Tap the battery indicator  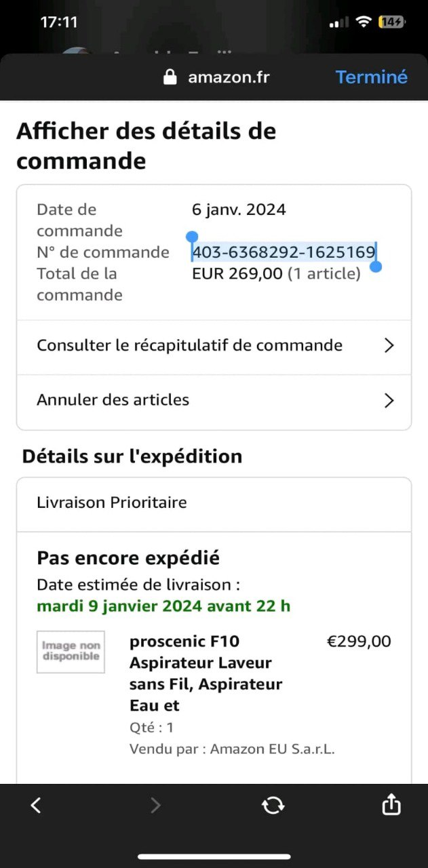tap(392, 22)
